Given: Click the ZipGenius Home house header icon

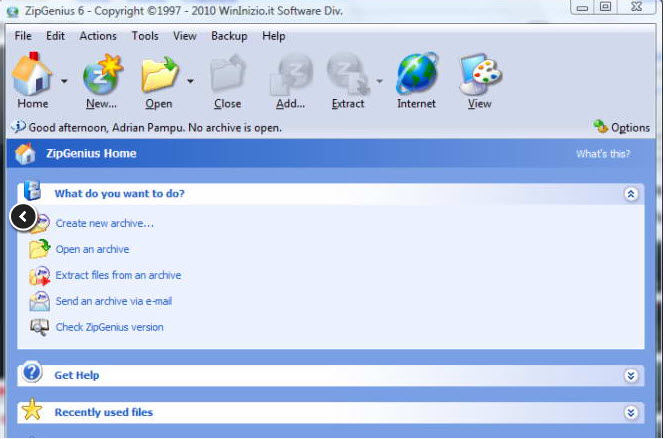Looking at the screenshot, I should 25,154.
